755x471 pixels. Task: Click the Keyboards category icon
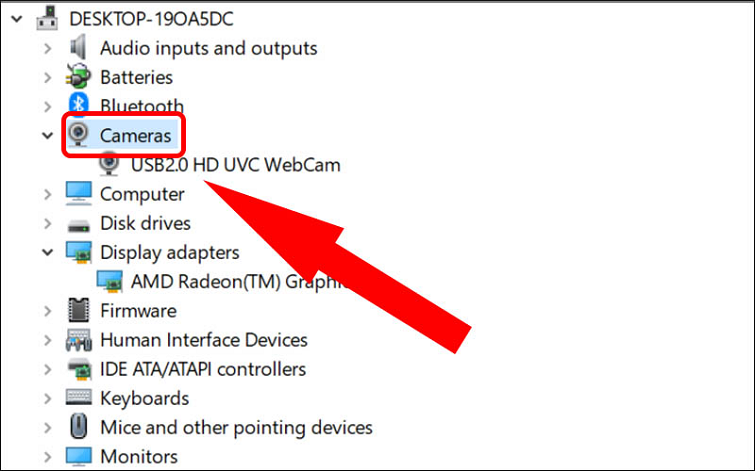[78, 399]
